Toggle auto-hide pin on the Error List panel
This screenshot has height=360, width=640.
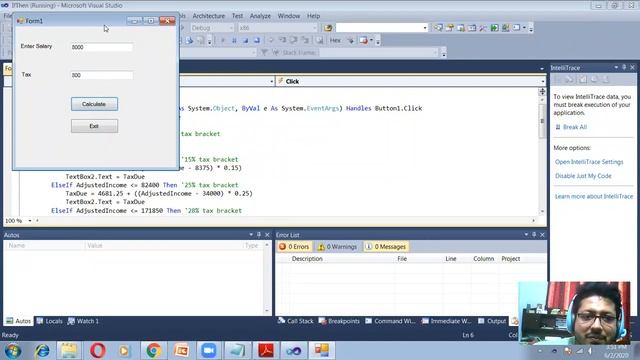pyautogui.click(x=534, y=235)
